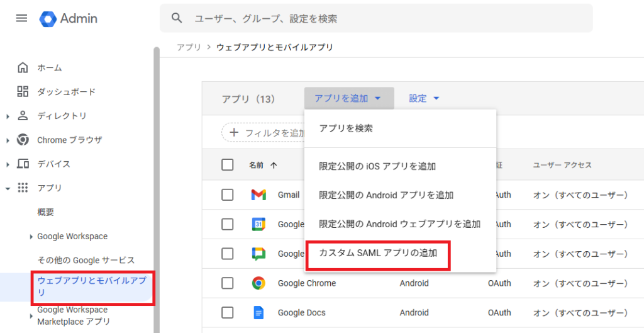The height and width of the screenshot is (333, 644).
Task: Choose アプリを検索 from the menu
Action: click(x=346, y=128)
